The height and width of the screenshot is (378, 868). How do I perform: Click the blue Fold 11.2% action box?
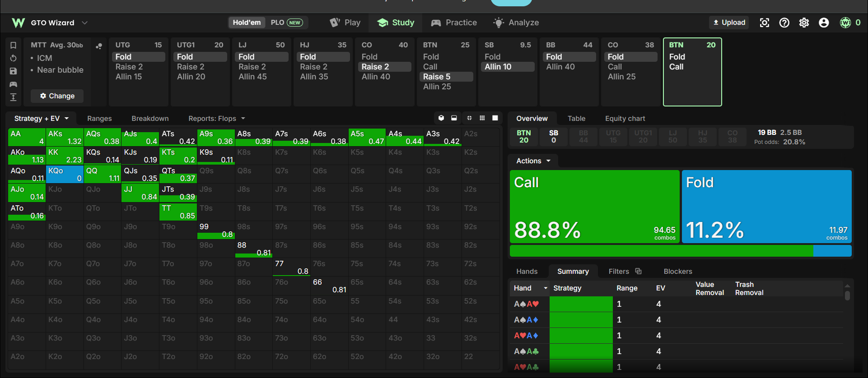pyautogui.click(x=767, y=207)
